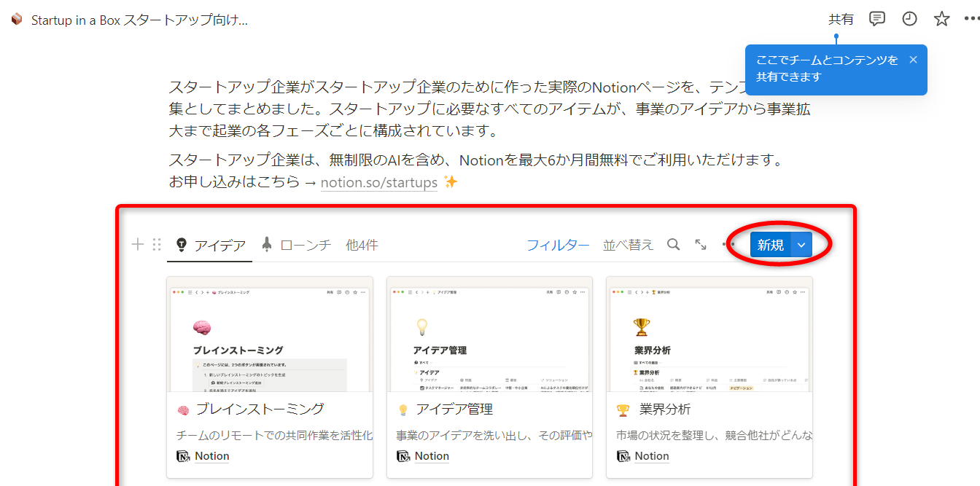This screenshot has width=980, height=486.
Task: Open the 並べ替え sort options
Action: click(x=628, y=245)
